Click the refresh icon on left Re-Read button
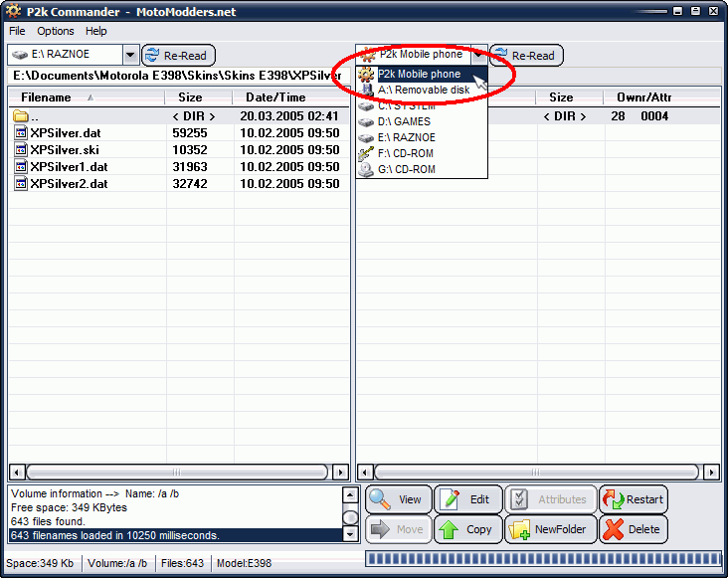Viewport: 728px width, 578px height. (152, 56)
